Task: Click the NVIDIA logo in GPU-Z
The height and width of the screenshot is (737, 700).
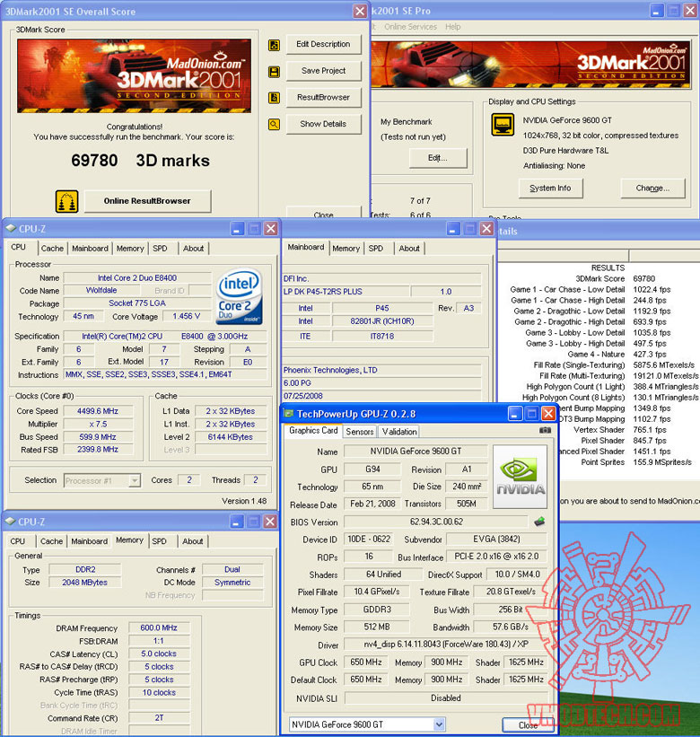Action: [521, 477]
